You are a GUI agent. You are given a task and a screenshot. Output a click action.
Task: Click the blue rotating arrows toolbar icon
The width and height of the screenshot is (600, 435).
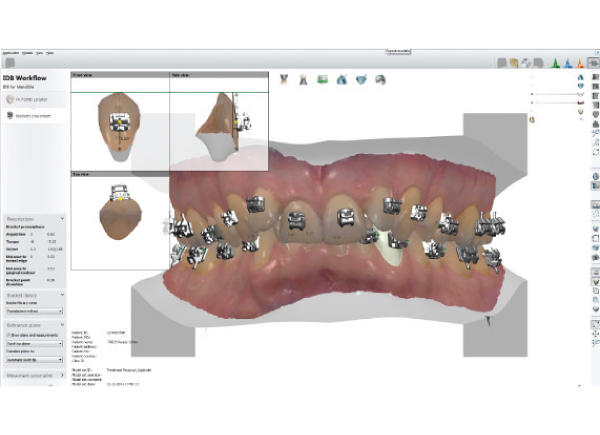526,63
